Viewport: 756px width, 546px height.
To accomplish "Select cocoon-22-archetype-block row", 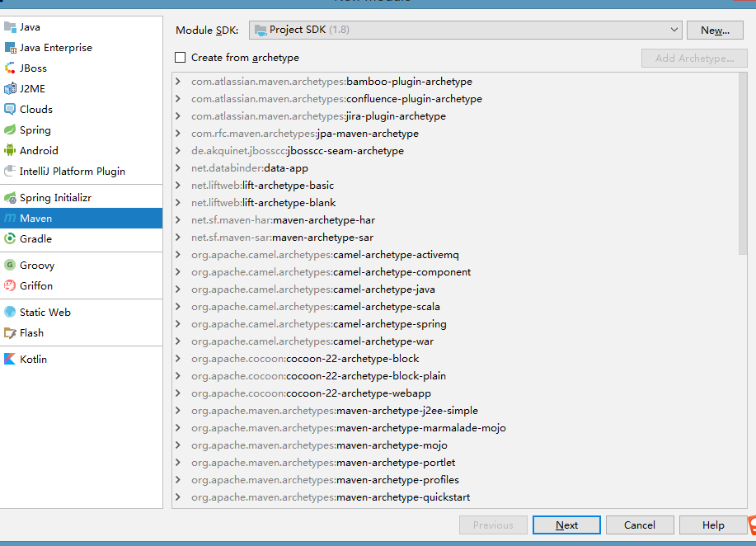I will (454, 359).
